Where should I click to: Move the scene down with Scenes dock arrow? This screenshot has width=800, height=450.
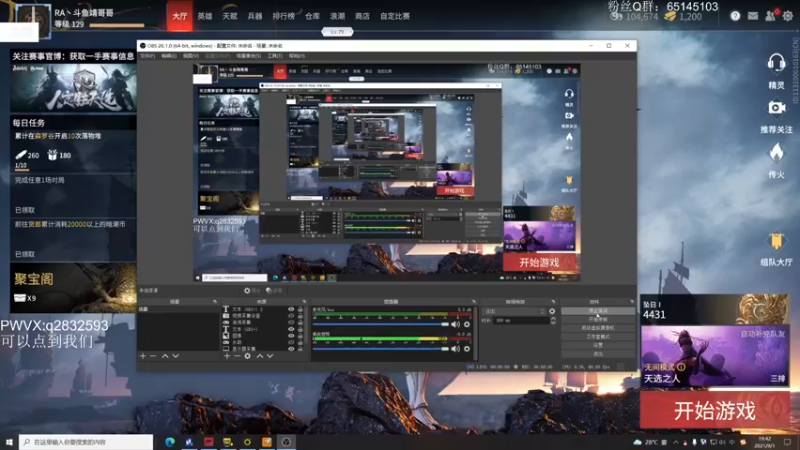(176, 356)
